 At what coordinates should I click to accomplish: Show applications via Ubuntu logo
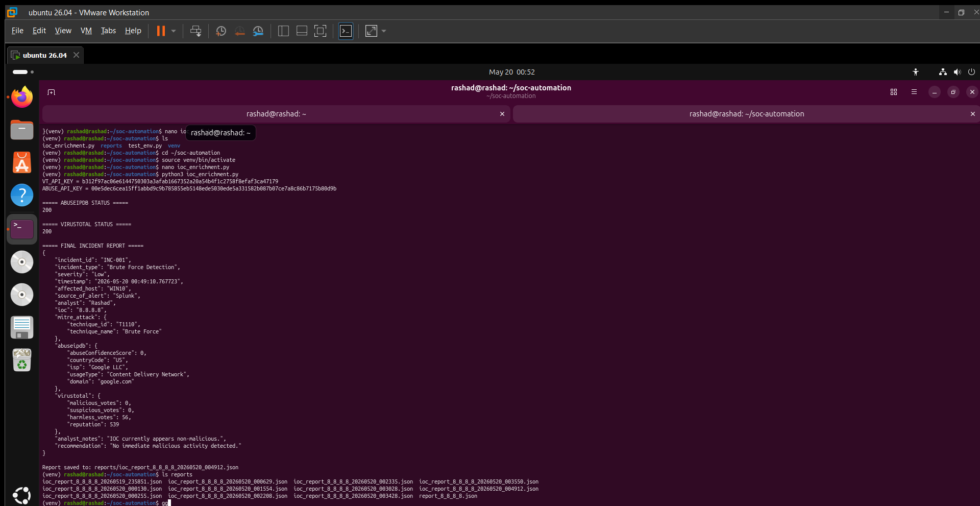(x=22, y=495)
